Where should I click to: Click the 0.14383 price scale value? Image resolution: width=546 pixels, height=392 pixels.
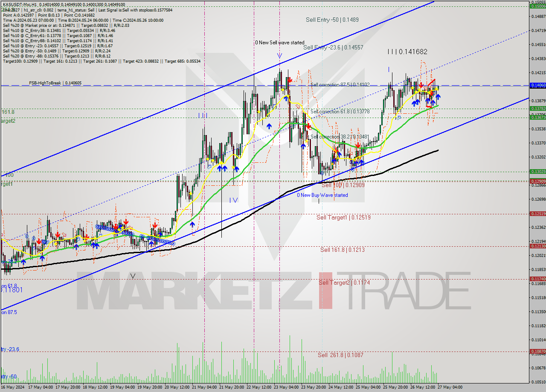538,58
